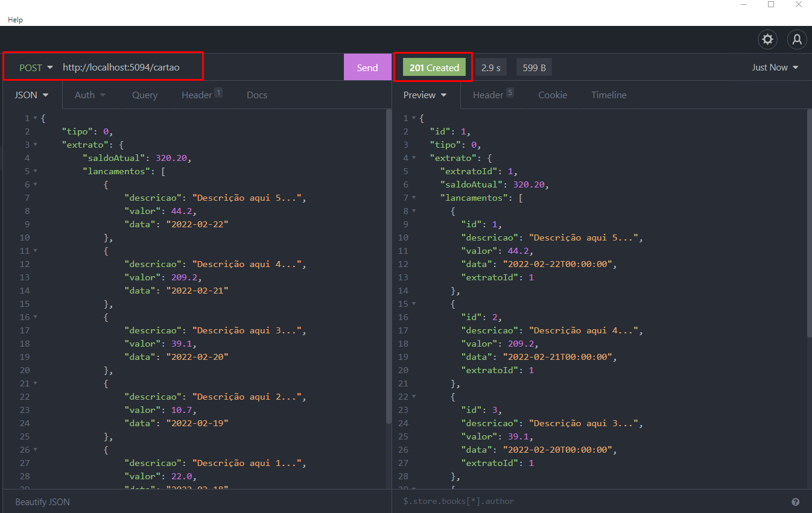This screenshot has height=513, width=812.
Task: Collapse the request body fold at line 11
Action: [x=36, y=251]
